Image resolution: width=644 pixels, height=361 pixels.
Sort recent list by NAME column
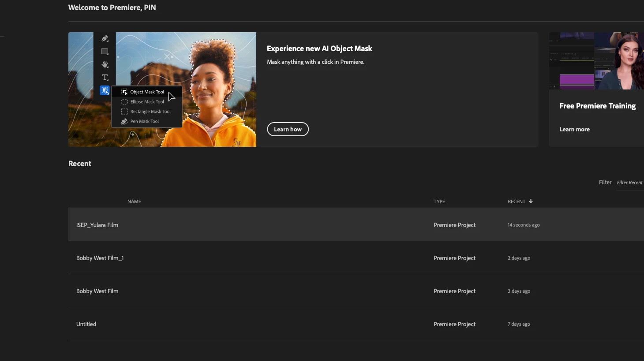(x=134, y=201)
